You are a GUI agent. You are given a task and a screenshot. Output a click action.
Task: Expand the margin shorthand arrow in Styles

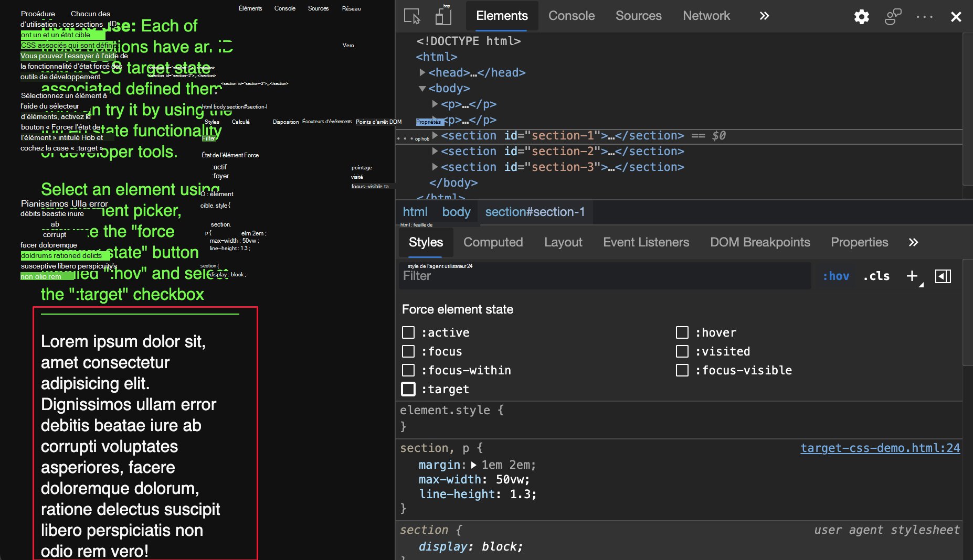click(474, 465)
